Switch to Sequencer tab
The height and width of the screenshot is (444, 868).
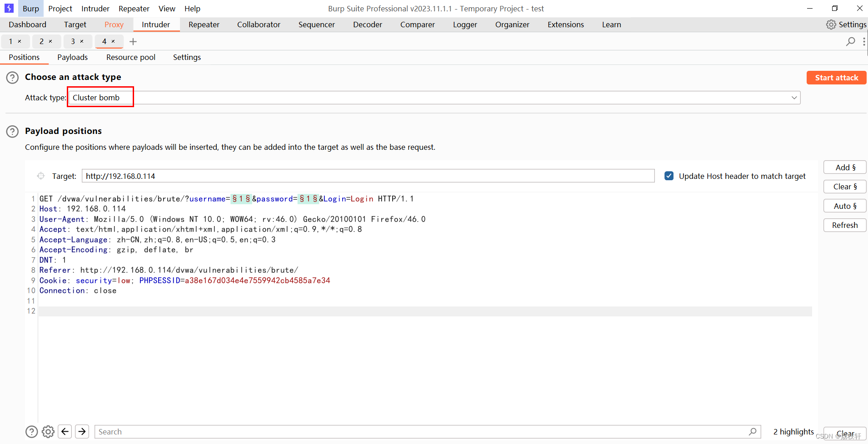pos(317,25)
